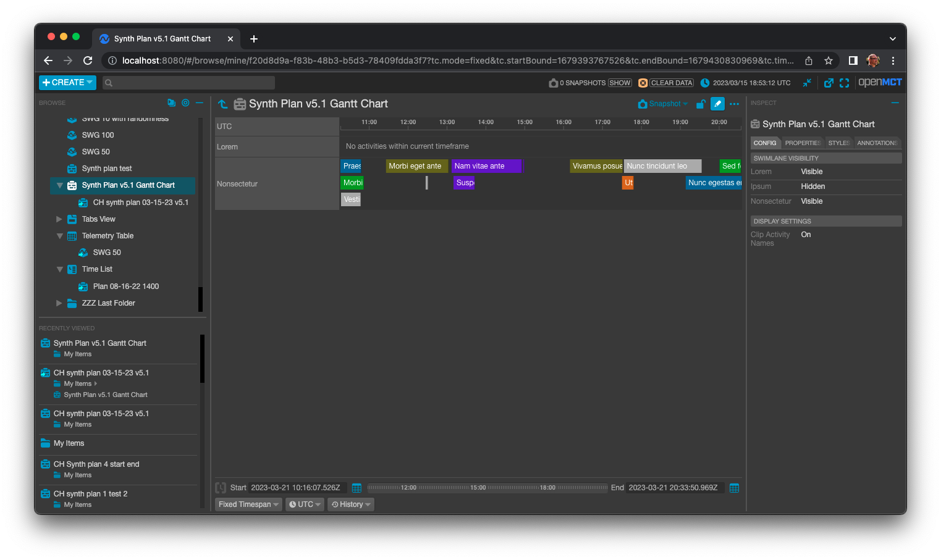
Task: Open the Fixed Timespan dropdown
Action: 248,504
